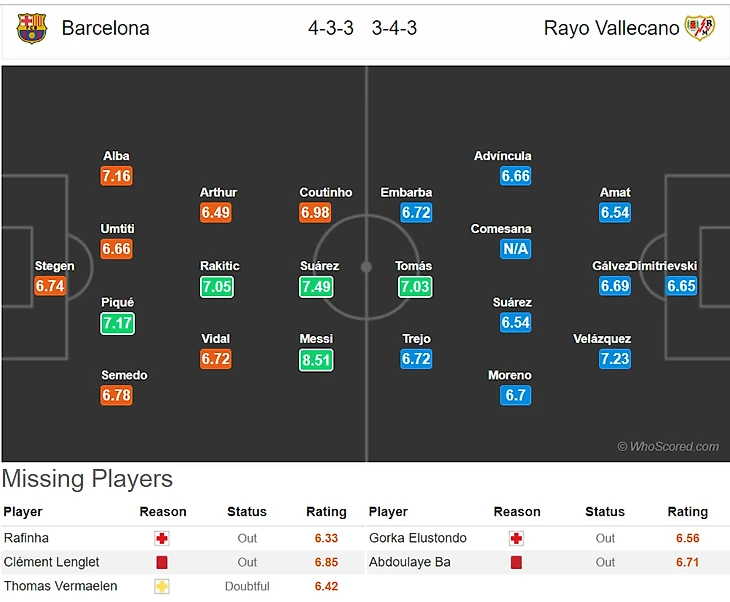Open the Barcelona team name link
Image resolution: width=730 pixels, height=602 pixels.
click(105, 28)
